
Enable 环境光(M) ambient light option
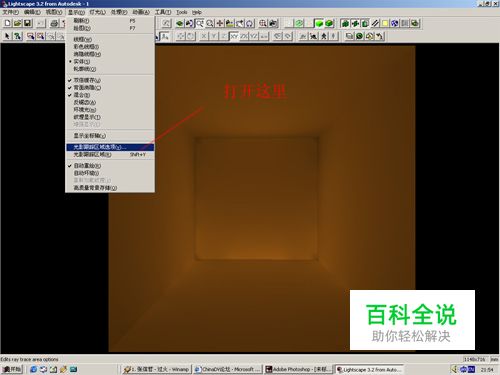(110, 110)
